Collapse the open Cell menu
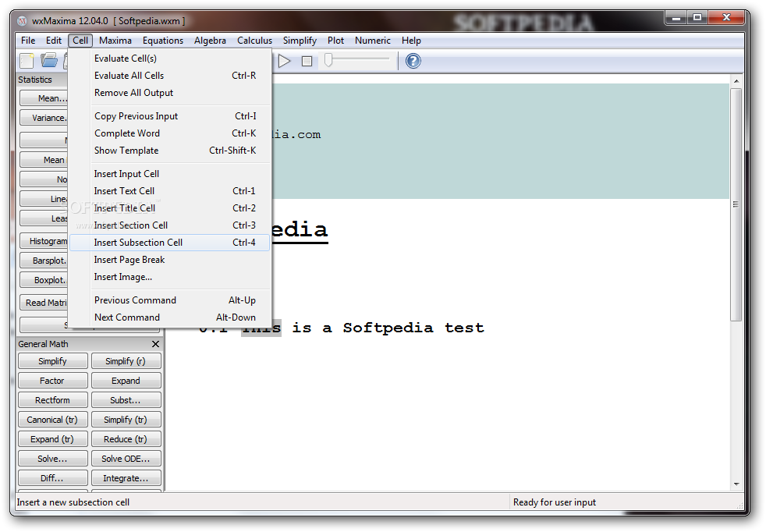This screenshot has height=532, width=766. pos(80,41)
